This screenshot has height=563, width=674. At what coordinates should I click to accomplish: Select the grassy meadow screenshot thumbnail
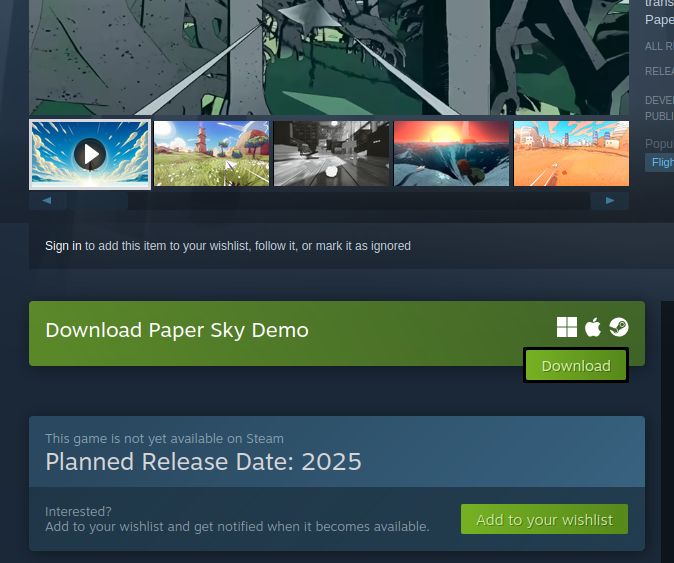point(211,153)
